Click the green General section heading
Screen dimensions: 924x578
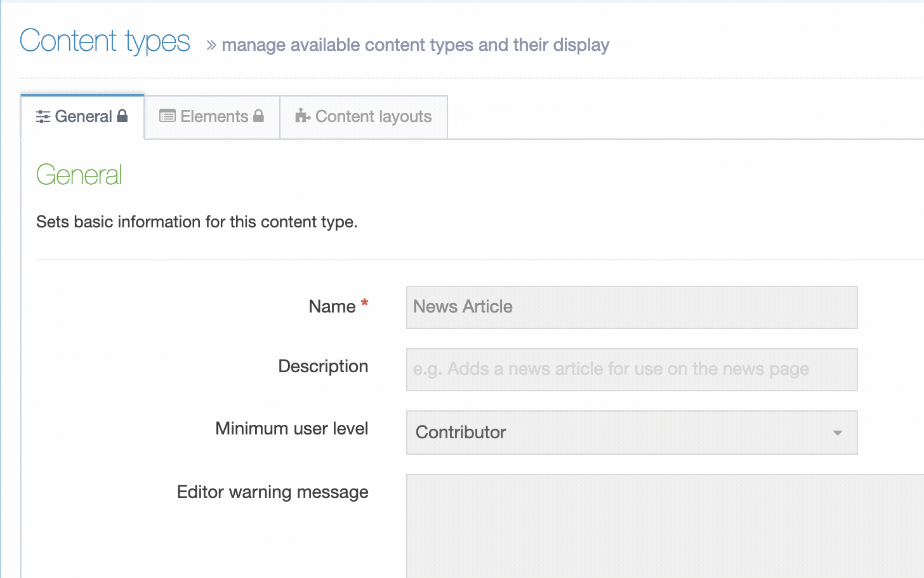79,175
